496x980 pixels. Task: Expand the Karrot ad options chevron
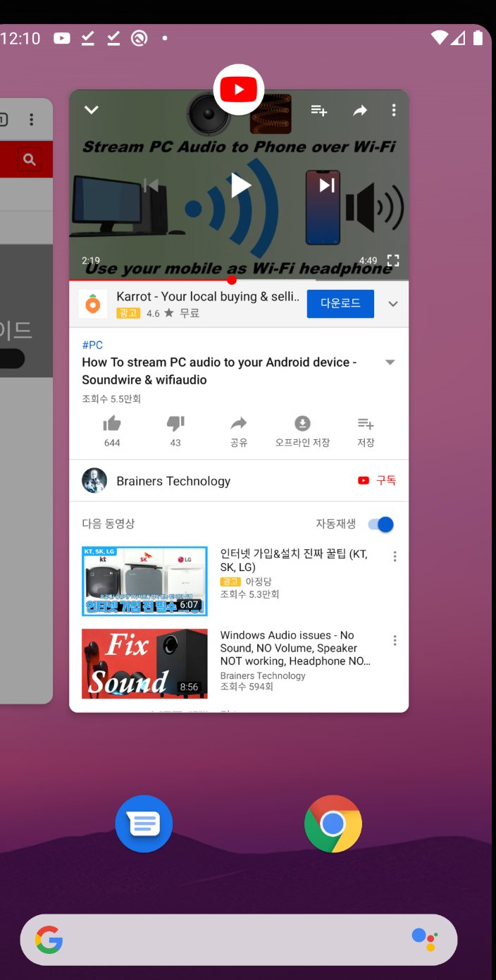coord(393,304)
